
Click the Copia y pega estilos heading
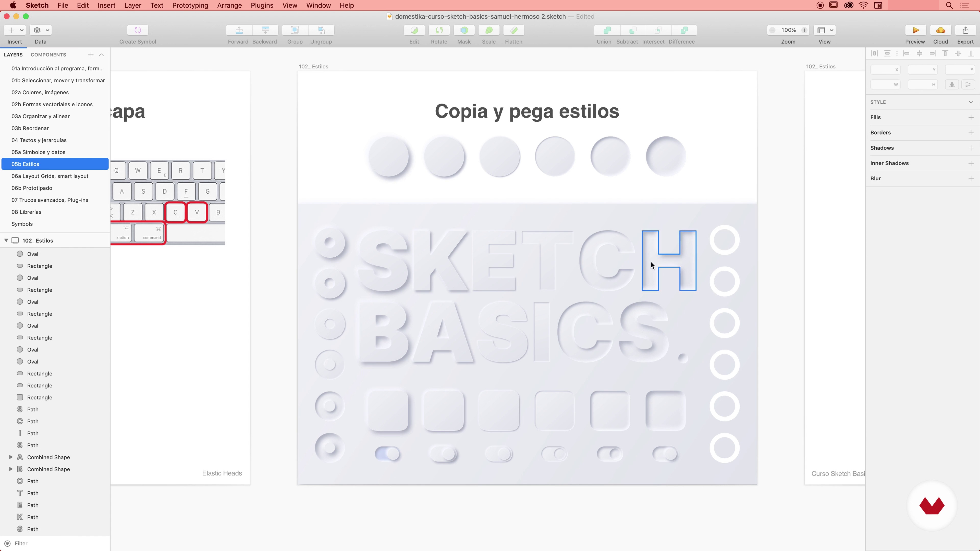coord(527,111)
